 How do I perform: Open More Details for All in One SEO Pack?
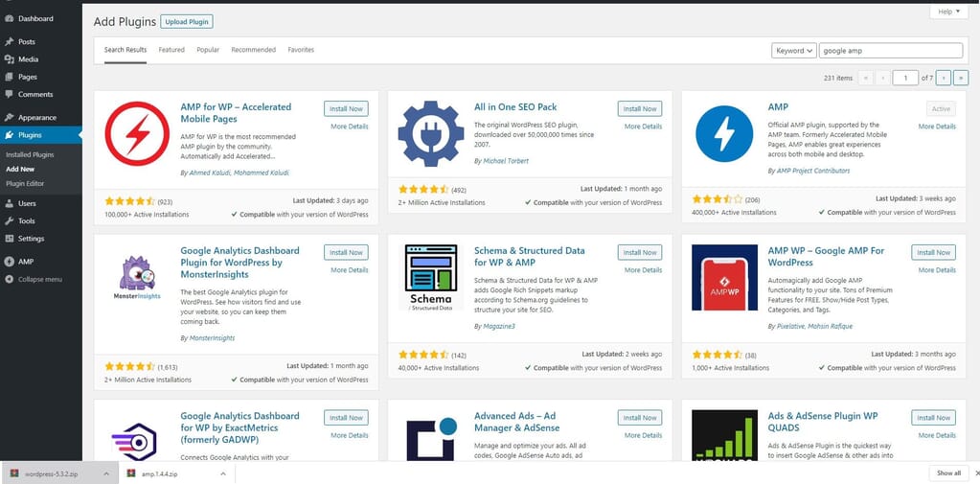click(x=643, y=127)
